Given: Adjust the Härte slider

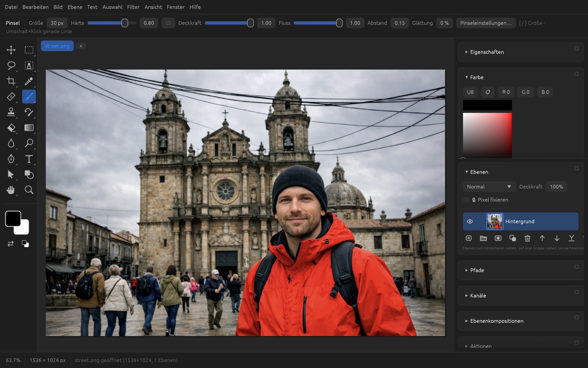Looking at the screenshot, I should coord(112,23).
